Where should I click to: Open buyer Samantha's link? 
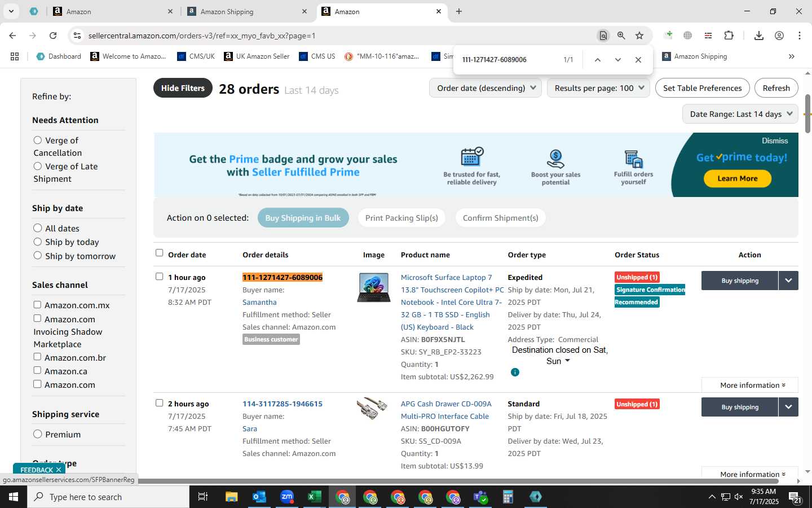point(259,302)
